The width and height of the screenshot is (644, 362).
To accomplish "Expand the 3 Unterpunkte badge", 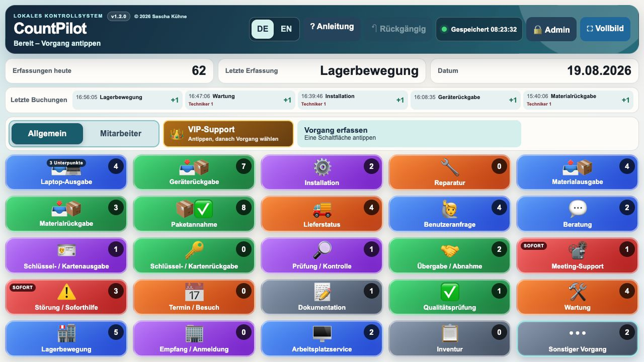I will (x=66, y=163).
